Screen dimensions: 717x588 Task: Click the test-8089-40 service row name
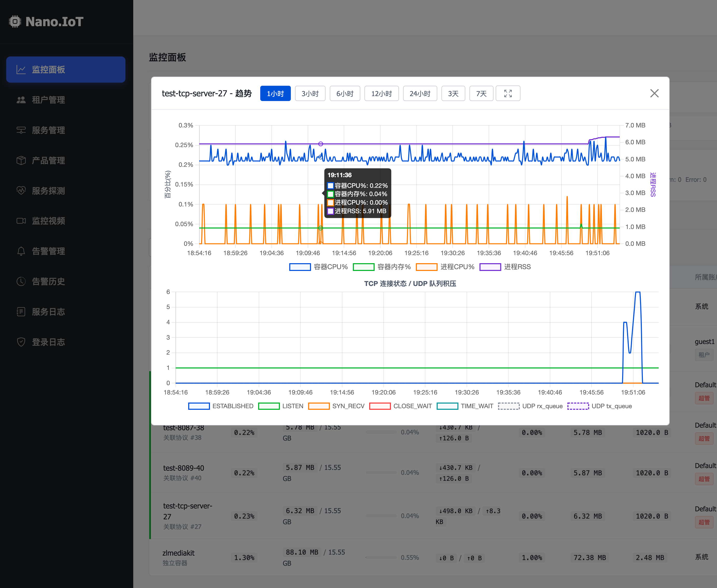(x=184, y=468)
